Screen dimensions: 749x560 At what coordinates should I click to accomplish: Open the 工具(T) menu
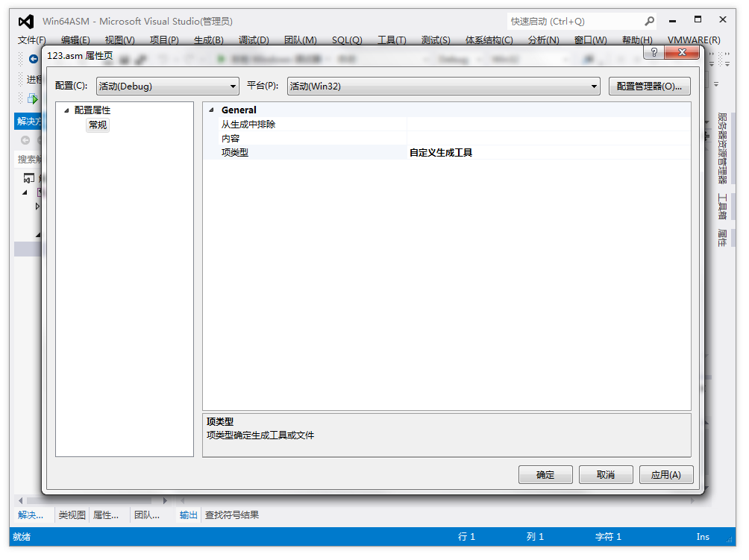(x=392, y=40)
